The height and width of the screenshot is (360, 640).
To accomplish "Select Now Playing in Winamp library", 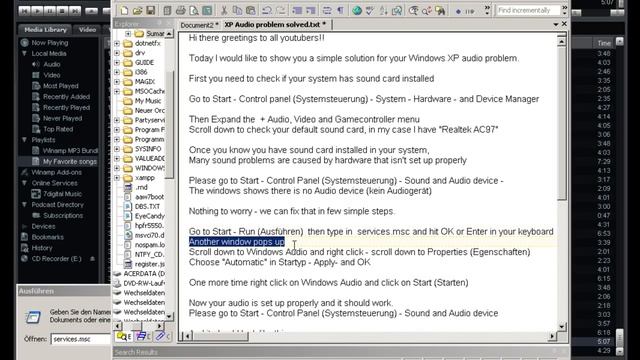I will click(50, 42).
